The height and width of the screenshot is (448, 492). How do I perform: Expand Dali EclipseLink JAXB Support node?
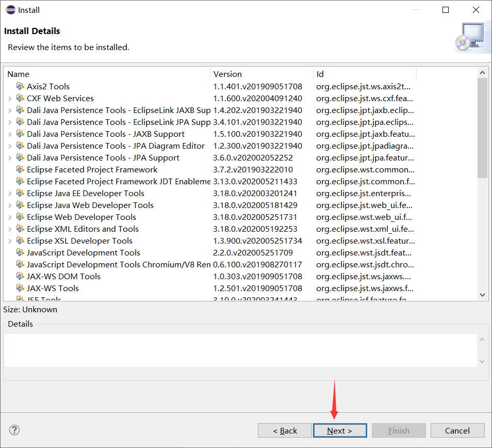tap(10, 110)
